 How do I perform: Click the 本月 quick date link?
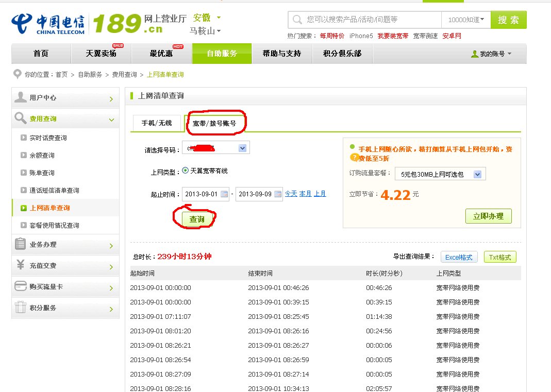coord(305,194)
